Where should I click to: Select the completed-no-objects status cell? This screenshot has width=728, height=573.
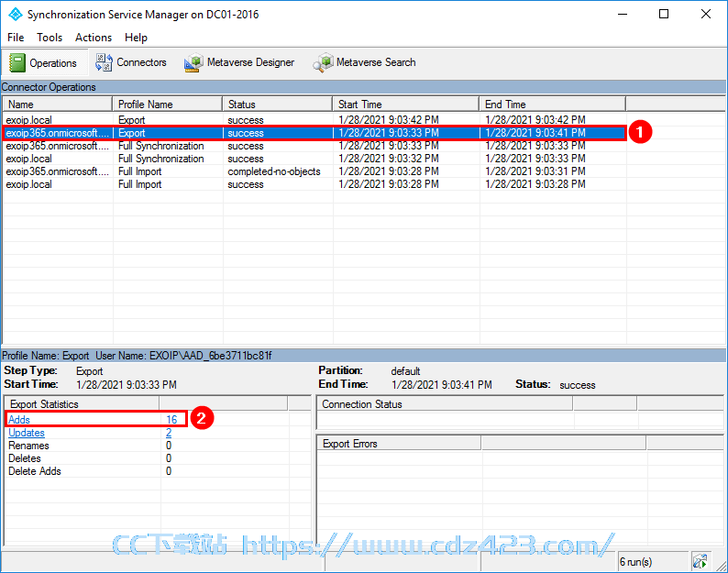pos(274,171)
